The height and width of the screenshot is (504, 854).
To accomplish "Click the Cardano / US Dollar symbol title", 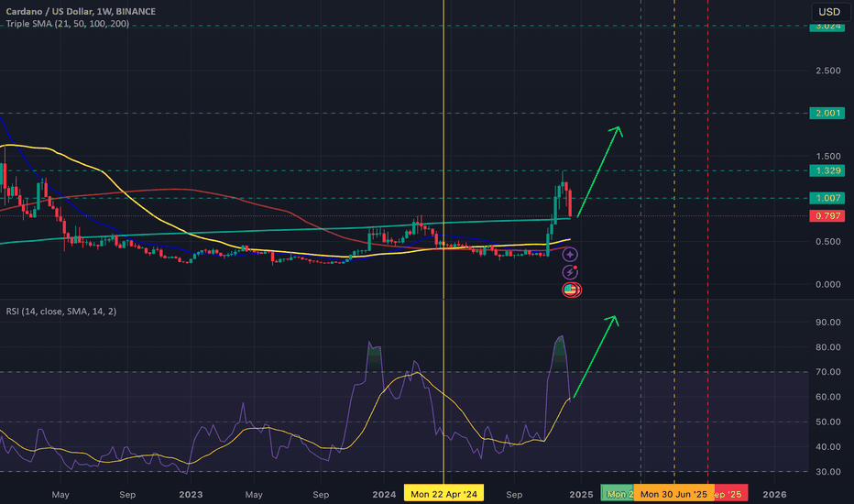I will pyautogui.click(x=81, y=11).
